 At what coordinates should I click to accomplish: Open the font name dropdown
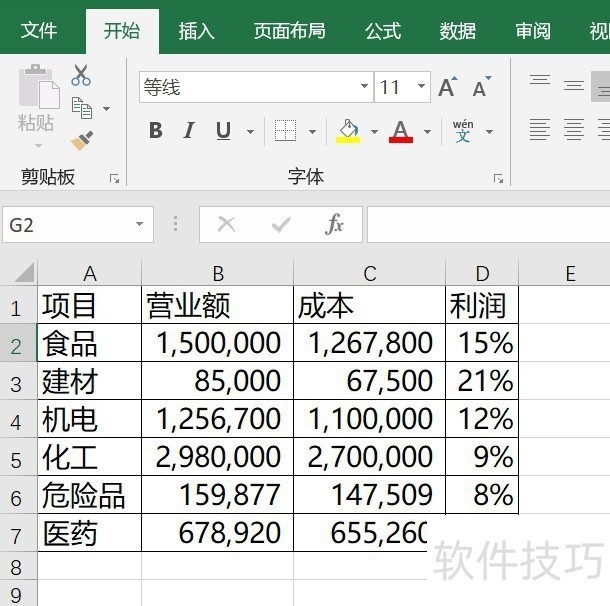click(364, 86)
